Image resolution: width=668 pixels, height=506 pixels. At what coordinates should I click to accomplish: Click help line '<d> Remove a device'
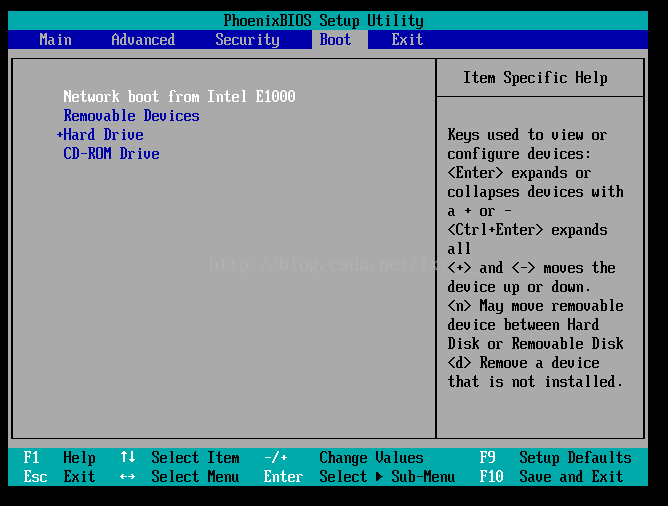523,363
